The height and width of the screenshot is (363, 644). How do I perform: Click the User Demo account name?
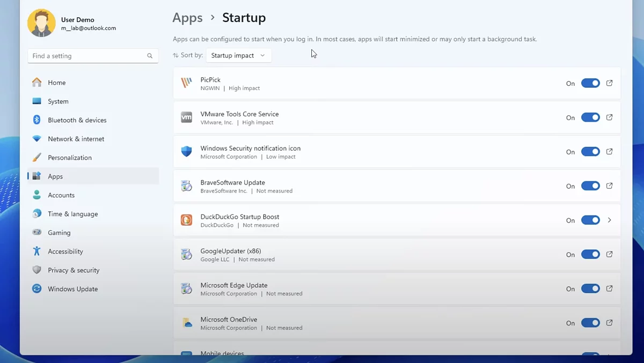tap(78, 20)
